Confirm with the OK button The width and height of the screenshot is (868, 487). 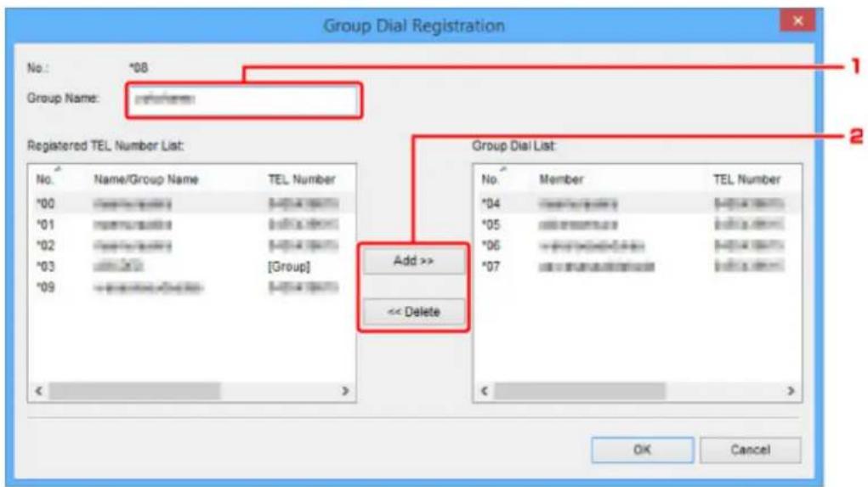point(642,450)
